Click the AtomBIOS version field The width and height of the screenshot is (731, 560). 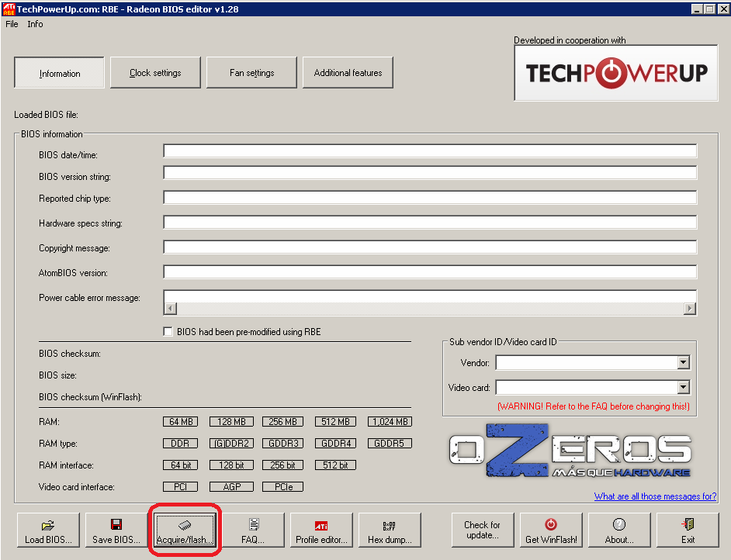point(430,271)
